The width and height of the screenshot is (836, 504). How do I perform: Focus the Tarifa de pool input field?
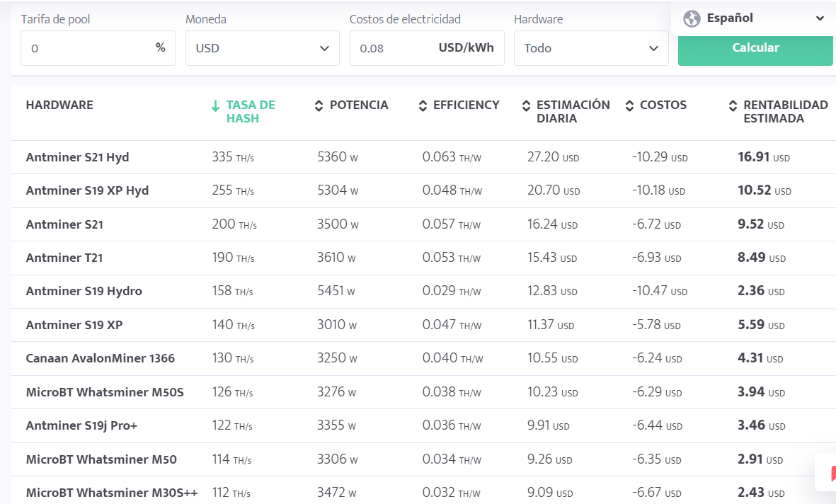[98, 48]
